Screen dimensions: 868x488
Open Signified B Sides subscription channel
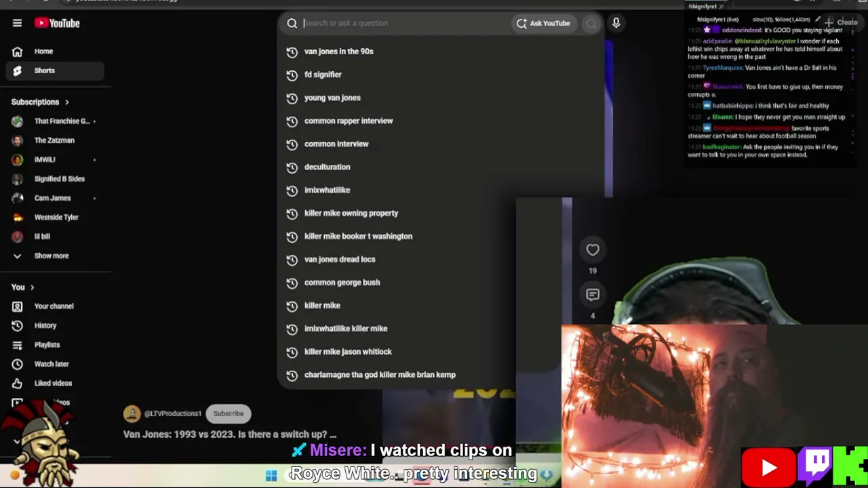click(54, 179)
